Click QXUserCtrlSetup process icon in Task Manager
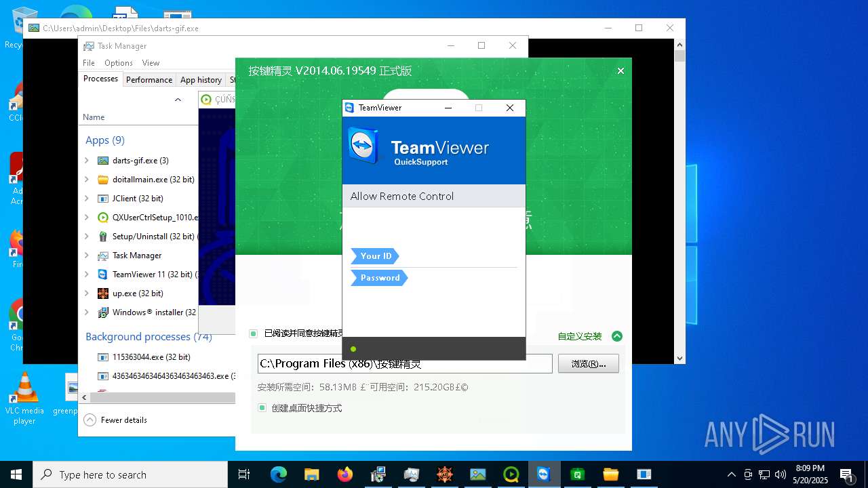Viewport: 868px width, 488px height. click(103, 218)
